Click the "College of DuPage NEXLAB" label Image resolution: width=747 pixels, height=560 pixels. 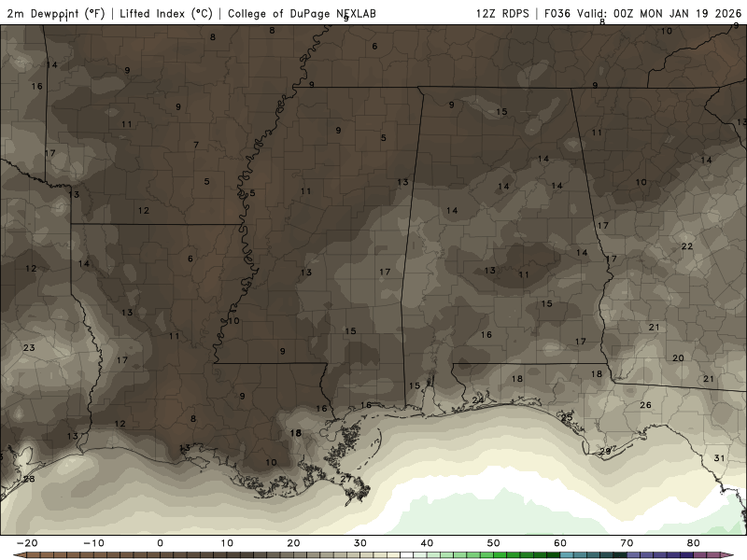coord(302,14)
